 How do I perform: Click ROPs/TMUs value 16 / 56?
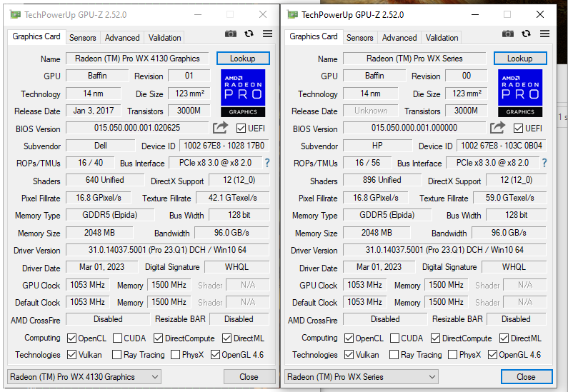tap(367, 163)
